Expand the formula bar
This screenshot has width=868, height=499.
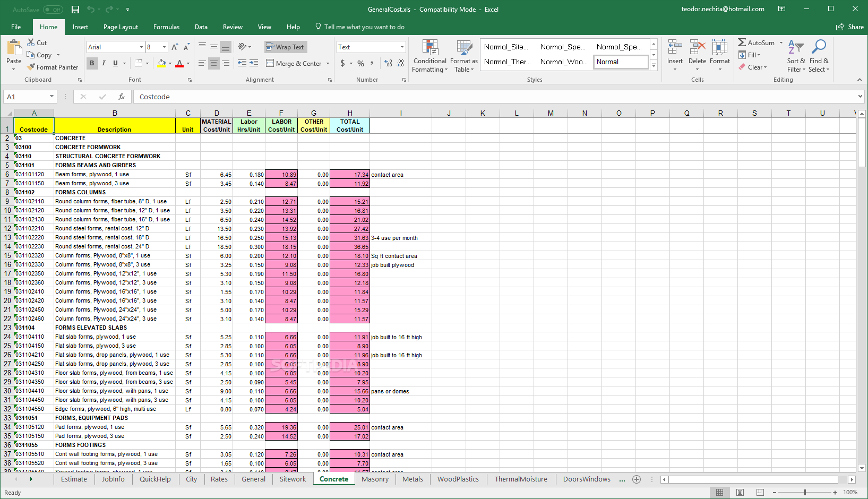[860, 97]
